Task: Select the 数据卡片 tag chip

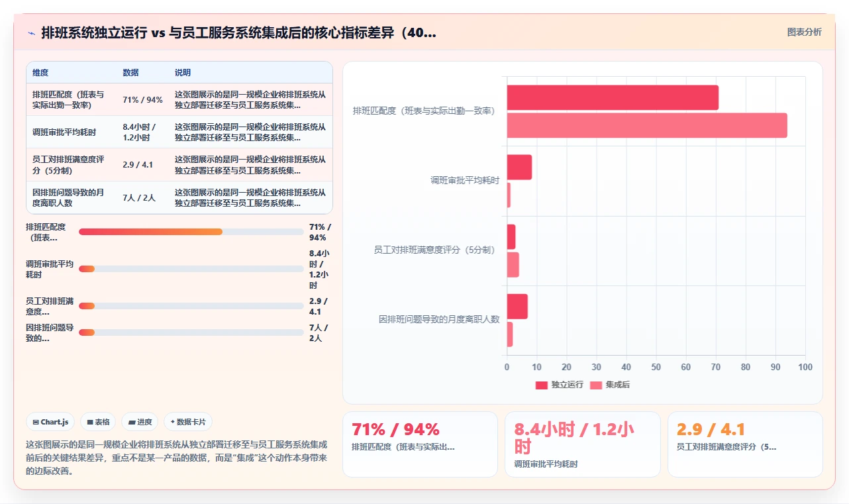Action: click(188, 422)
